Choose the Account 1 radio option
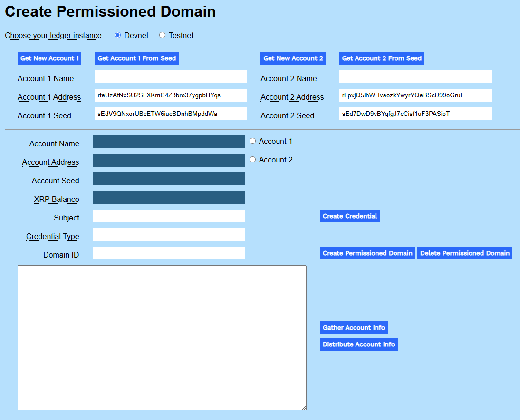Viewport: 520px width, 420px height. pos(252,141)
